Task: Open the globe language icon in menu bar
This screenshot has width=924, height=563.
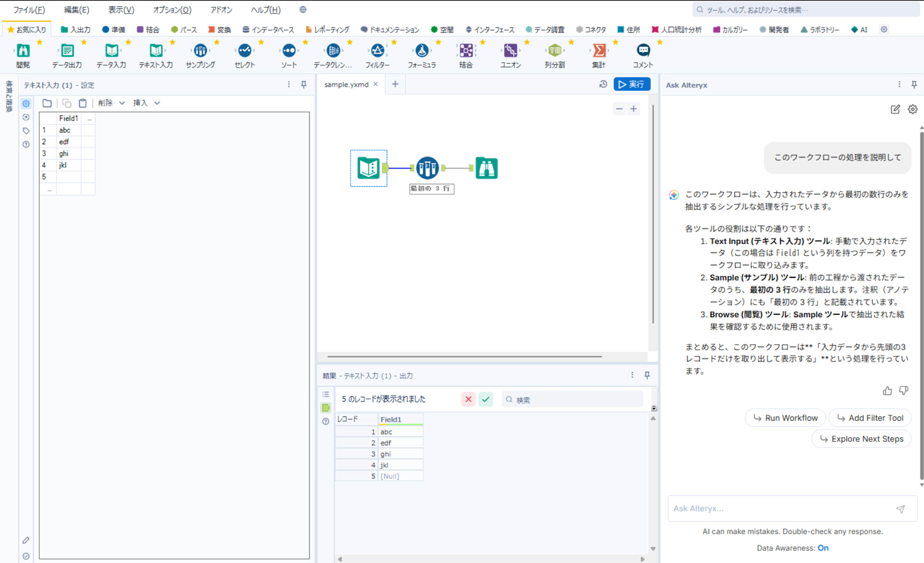Action: [x=303, y=10]
